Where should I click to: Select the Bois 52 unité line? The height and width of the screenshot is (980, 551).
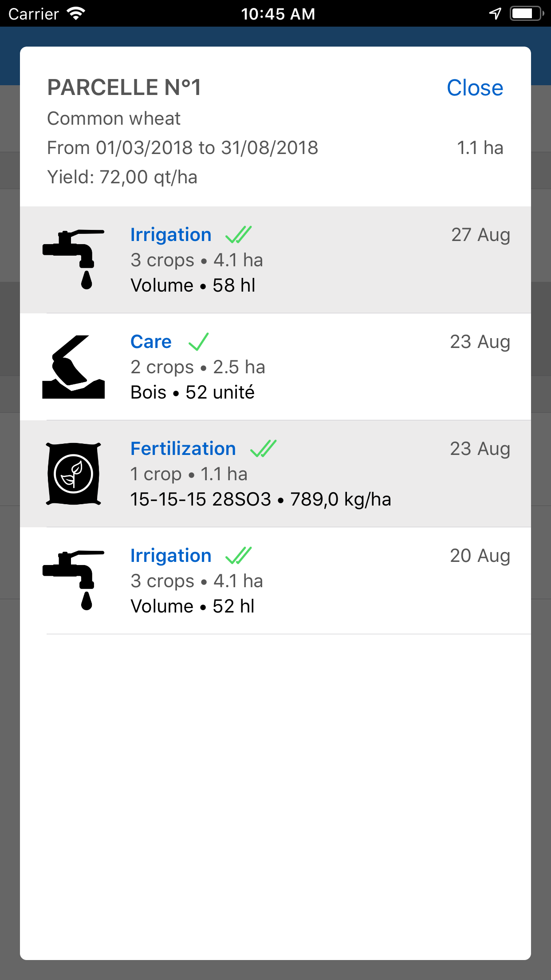(193, 392)
